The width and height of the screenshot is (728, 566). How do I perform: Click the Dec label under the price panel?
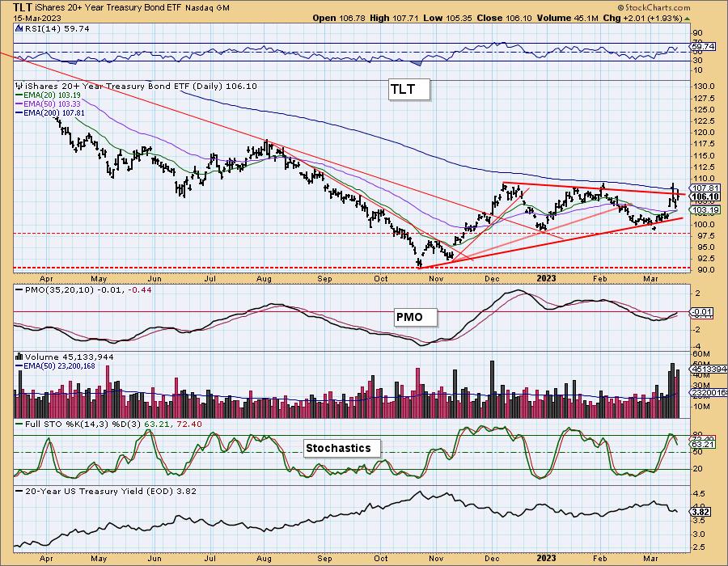point(492,278)
